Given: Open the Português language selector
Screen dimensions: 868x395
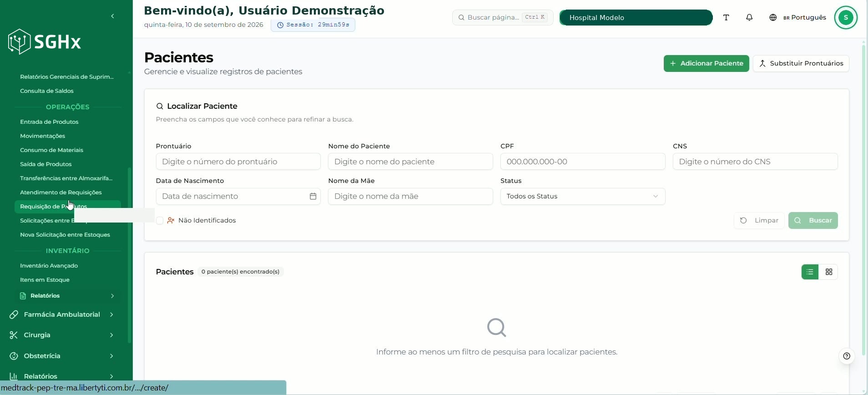Looking at the screenshot, I should coord(797,17).
